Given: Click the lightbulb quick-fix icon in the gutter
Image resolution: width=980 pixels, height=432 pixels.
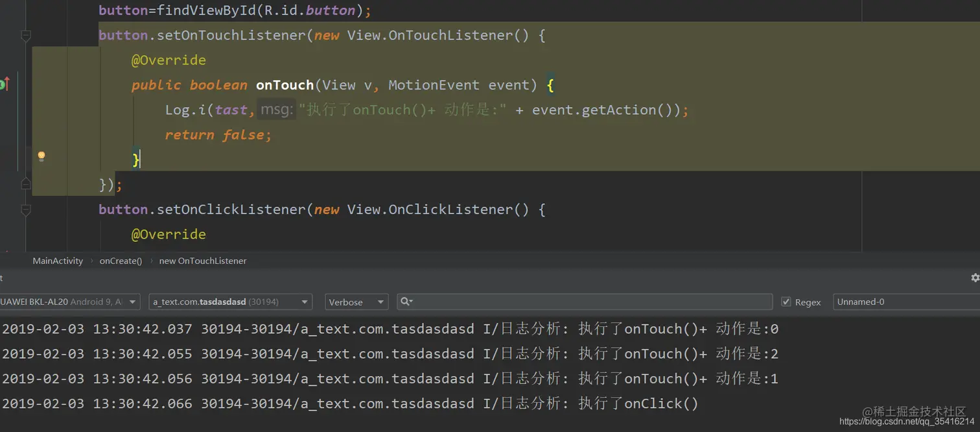Looking at the screenshot, I should pos(41,156).
